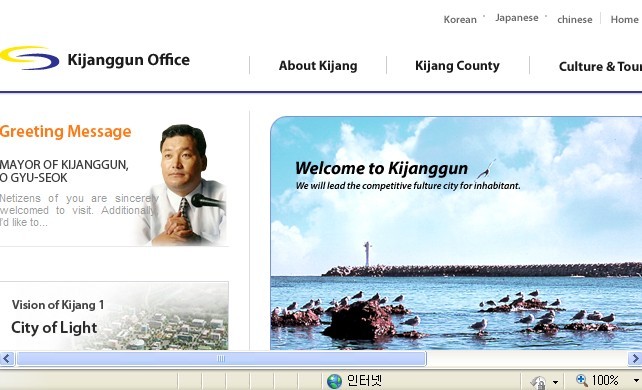
Task: Click the mayor's portrait photo
Action: point(184,185)
